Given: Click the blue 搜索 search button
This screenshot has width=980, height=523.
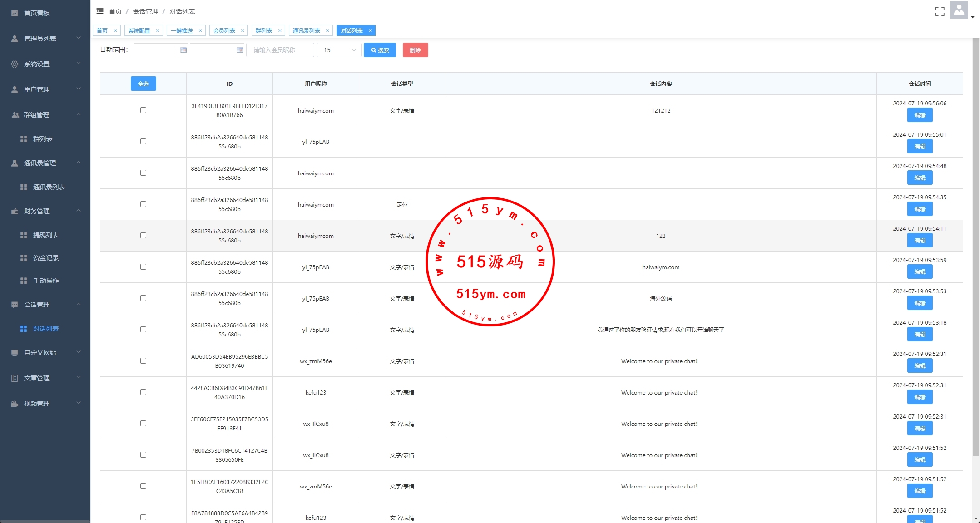Looking at the screenshot, I should [x=380, y=50].
